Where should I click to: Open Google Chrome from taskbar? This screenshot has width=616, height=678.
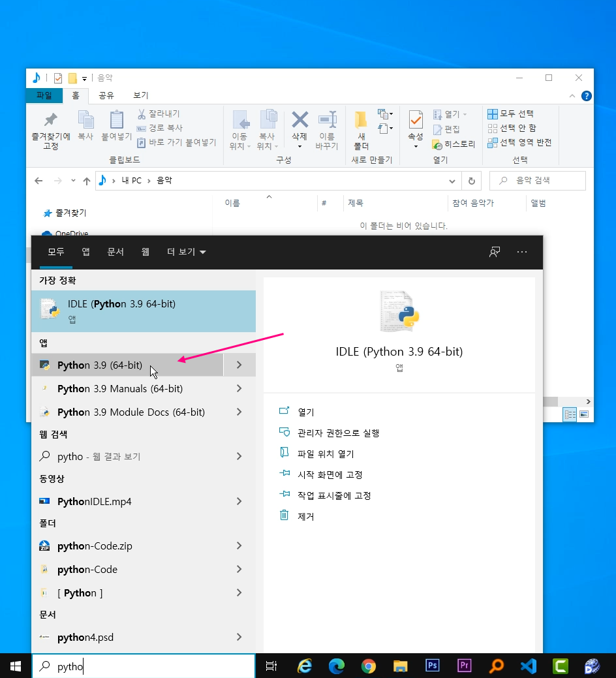368,666
